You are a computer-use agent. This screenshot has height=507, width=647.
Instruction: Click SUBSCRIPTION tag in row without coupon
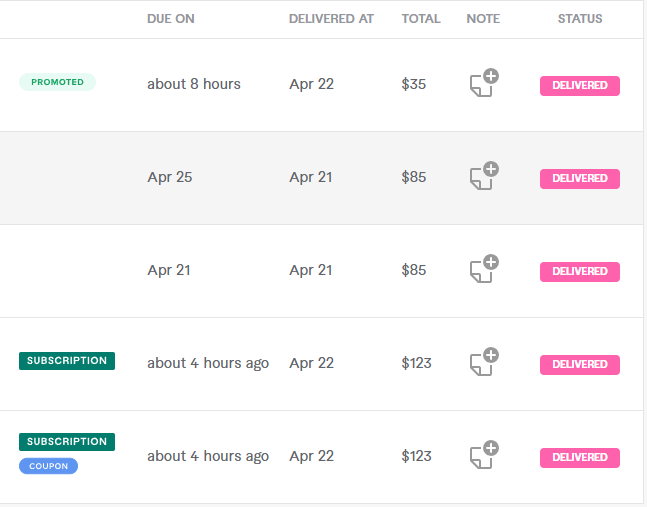pyautogui.click(x=67, y=361)
